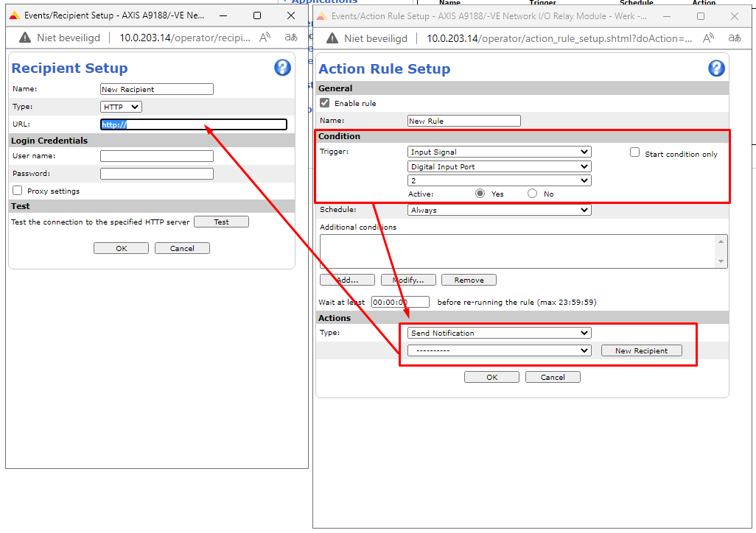This screenshot has width=756, height=533.
Task: Click the Login Credentials section header
Action: click(x=49, y=140)
